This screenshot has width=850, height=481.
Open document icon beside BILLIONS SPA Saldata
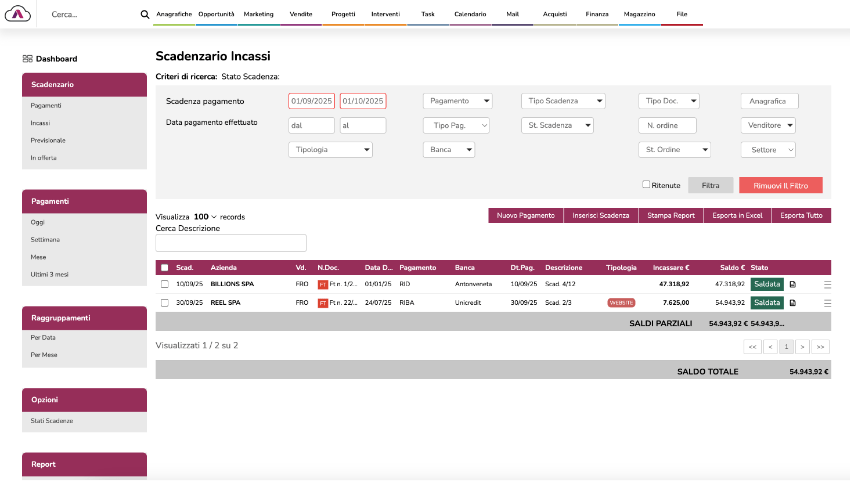793,284
